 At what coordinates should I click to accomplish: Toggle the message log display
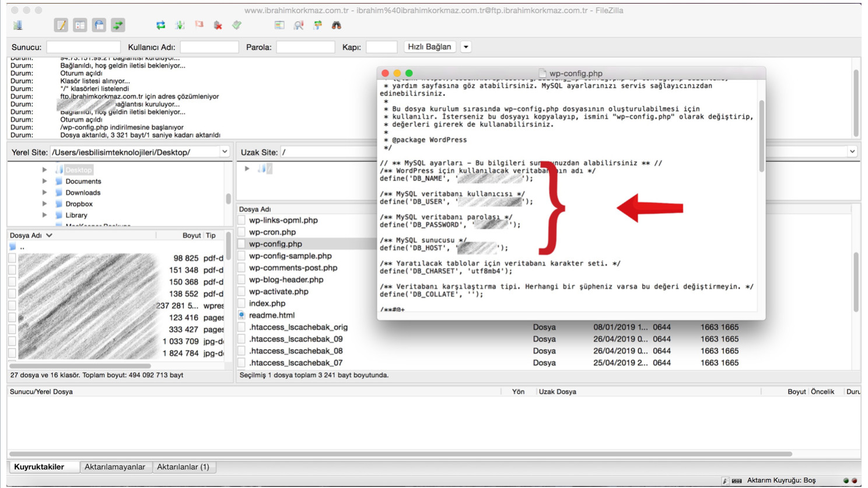61,25
